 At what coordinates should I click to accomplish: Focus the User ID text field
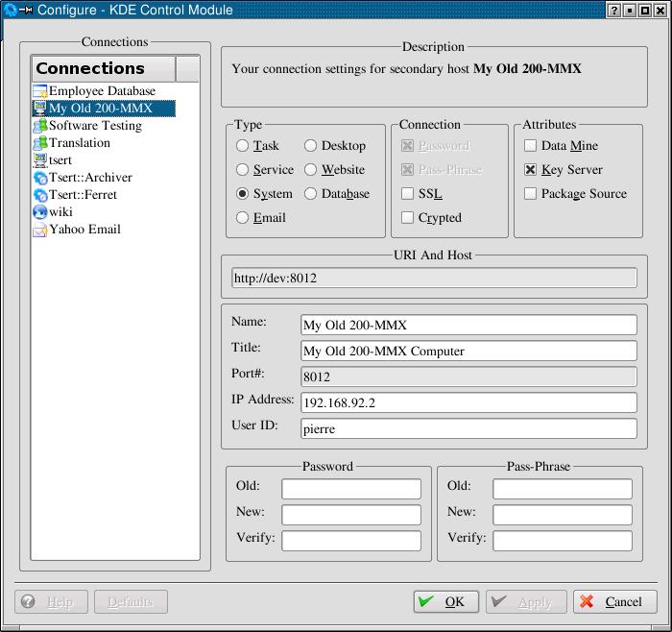click(468, 429)
